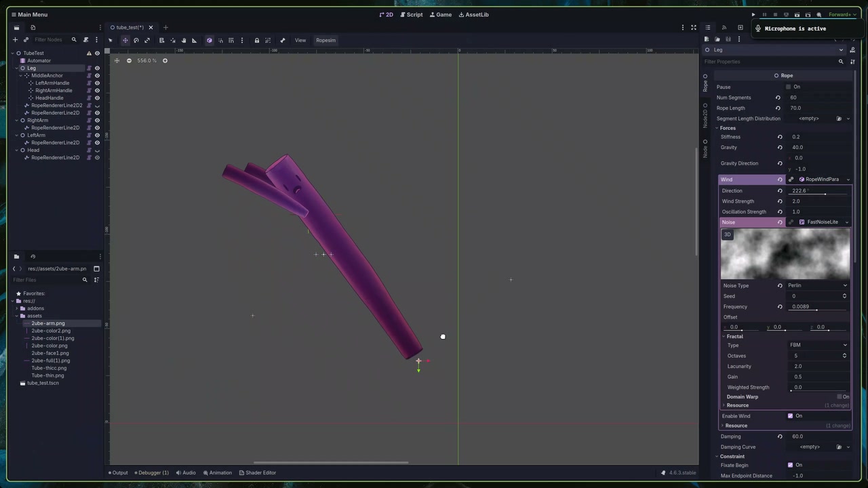Adjust the wind Direction slider
This screenshot has height=488, width=868.
(x=818, y=191)
